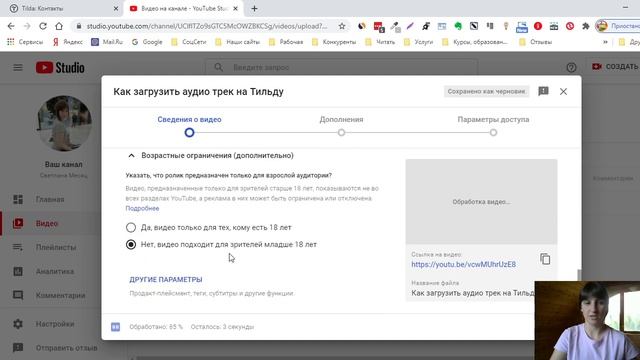Close the Tilda Контакты tab
Screen dimensions: 640x360
click(116, 8)
